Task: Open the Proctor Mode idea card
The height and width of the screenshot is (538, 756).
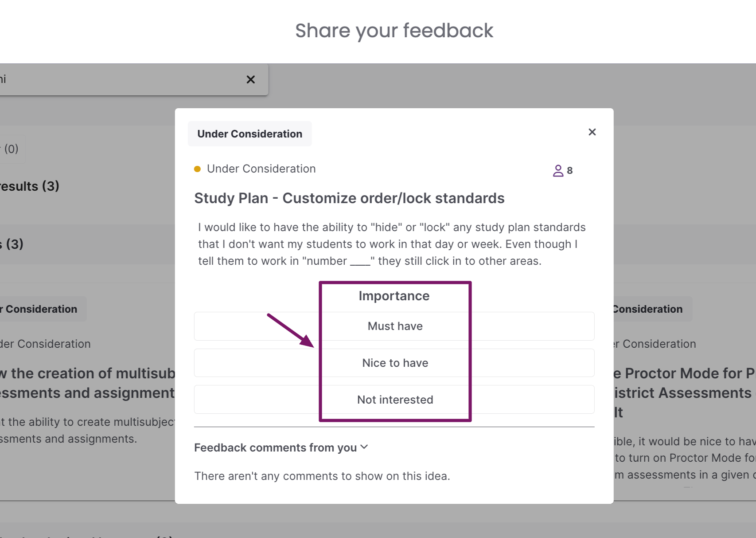Action: pyautogui.click(x=685, y=393)
